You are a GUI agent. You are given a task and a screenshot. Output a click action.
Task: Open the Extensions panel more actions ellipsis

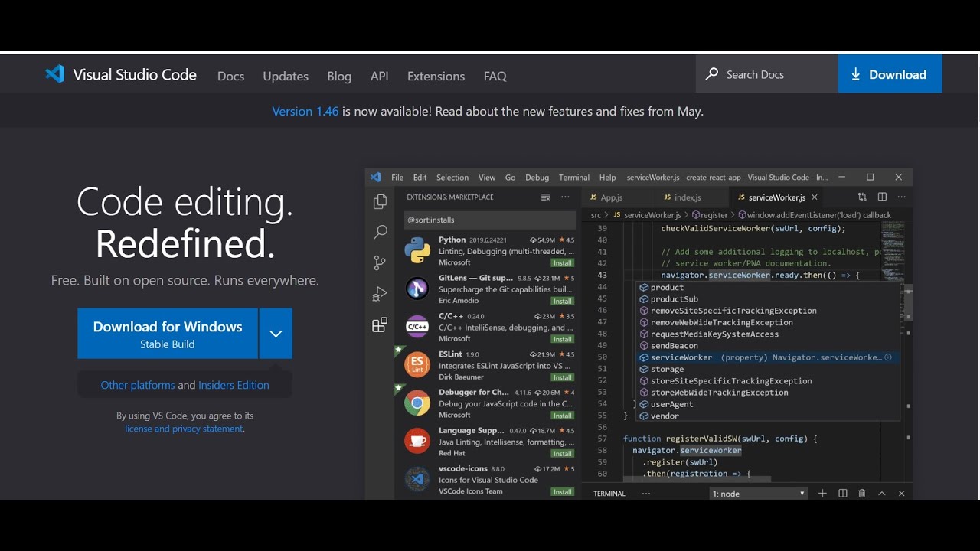pos(565,197)
